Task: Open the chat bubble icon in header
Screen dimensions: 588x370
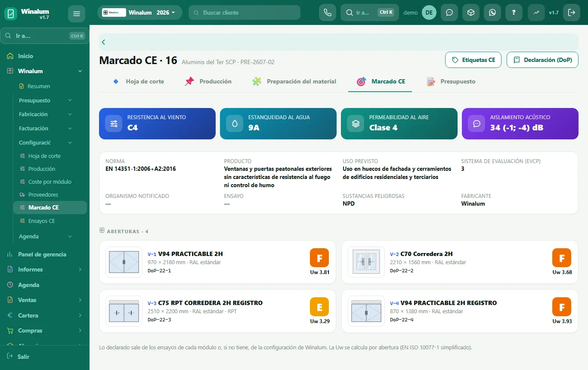Action: 449,12
